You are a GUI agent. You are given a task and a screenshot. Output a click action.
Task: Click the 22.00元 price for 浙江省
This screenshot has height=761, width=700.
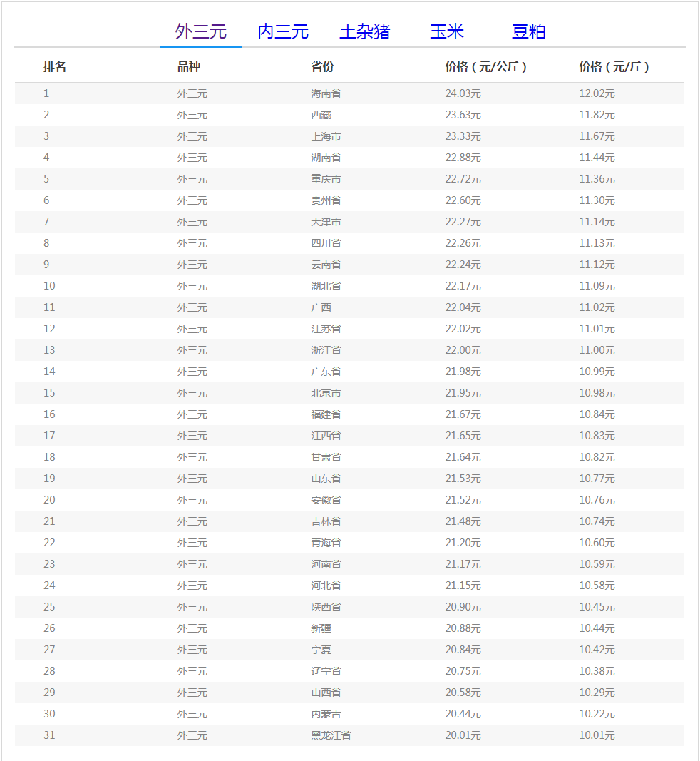[x=463, y=350]
